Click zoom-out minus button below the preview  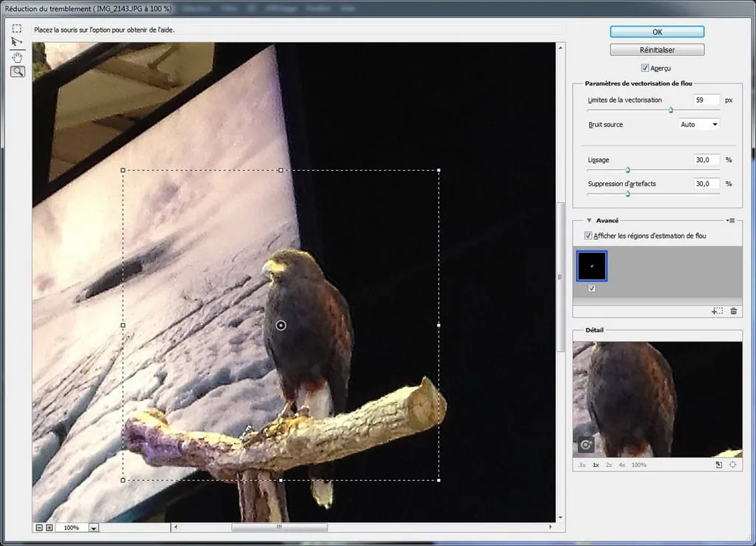(38, 528)
